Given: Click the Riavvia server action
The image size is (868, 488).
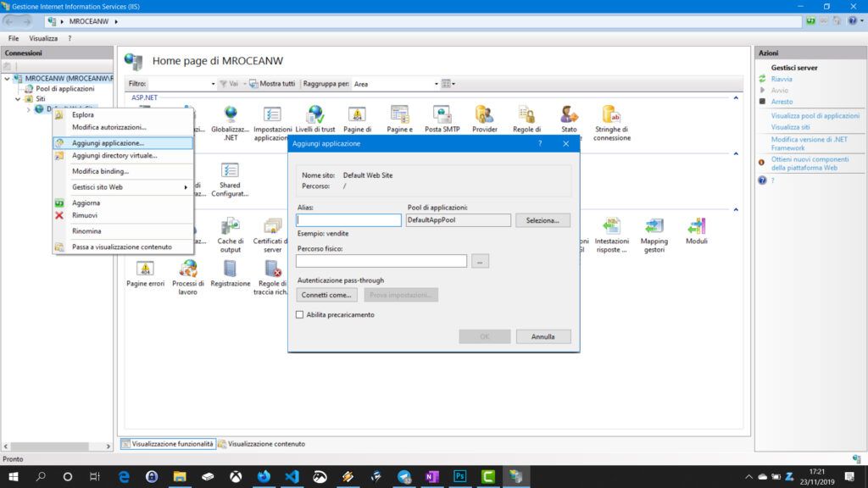Looking at the screenshot, I should [781, 79].
